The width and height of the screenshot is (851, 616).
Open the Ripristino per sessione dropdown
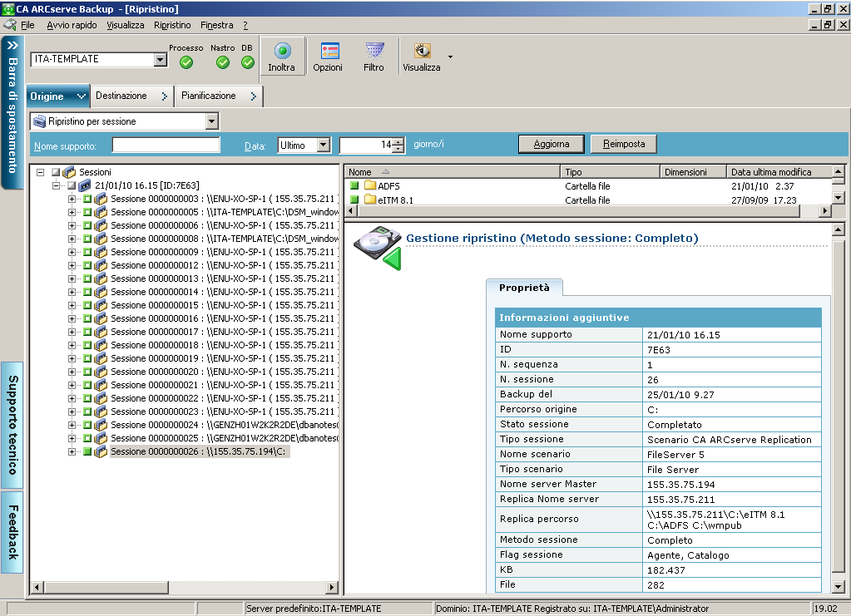coord(211,121)
